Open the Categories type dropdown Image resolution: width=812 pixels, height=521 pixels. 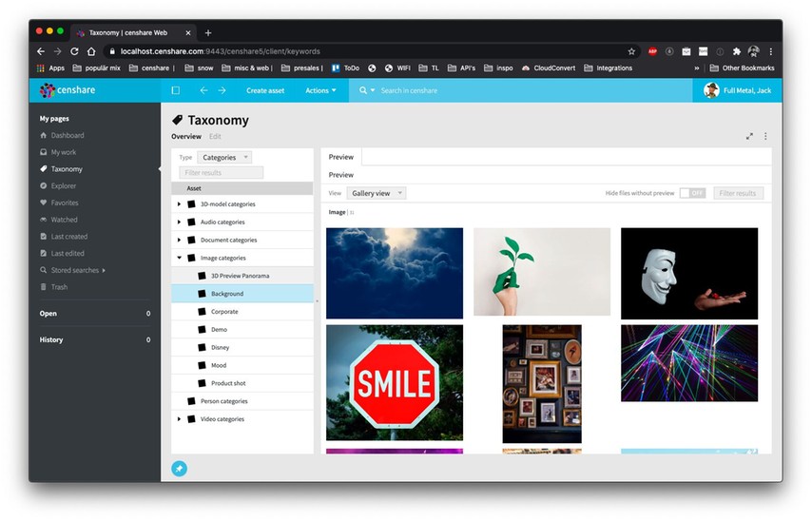pyautogui.click(x=224, y=157)
